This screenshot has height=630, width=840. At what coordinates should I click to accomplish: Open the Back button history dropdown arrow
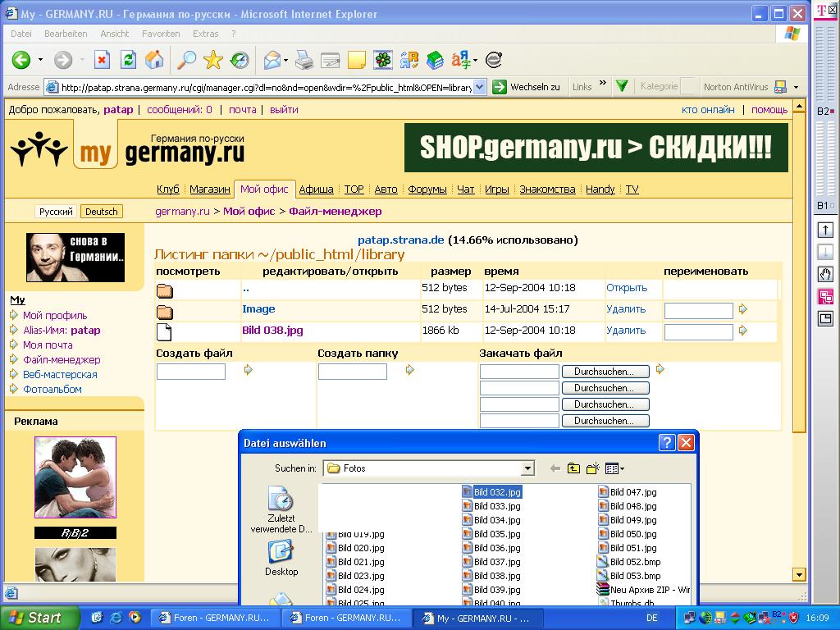(x=40, y=60)
